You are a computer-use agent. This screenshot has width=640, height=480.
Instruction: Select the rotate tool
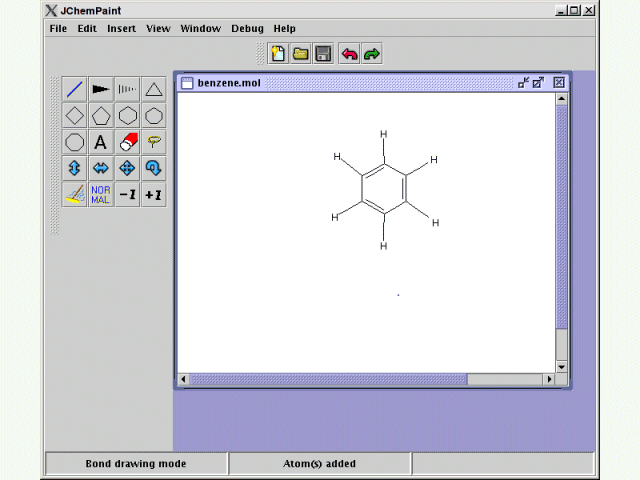[x=154, y=168]
